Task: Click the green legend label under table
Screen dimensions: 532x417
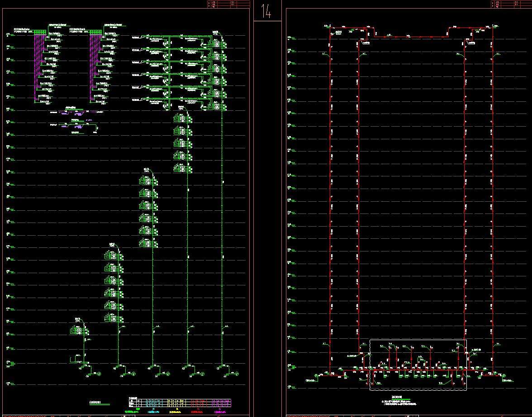Action: click(x=132, y=411)
